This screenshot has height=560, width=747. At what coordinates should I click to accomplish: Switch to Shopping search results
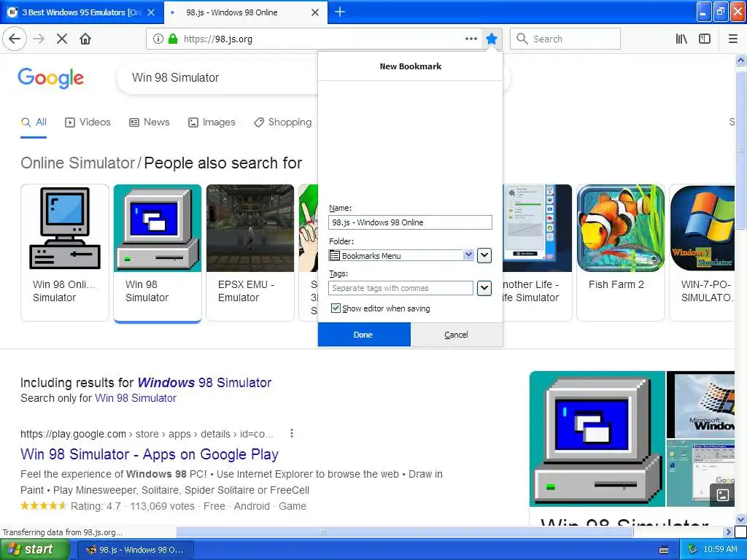(x=283, y=122)
